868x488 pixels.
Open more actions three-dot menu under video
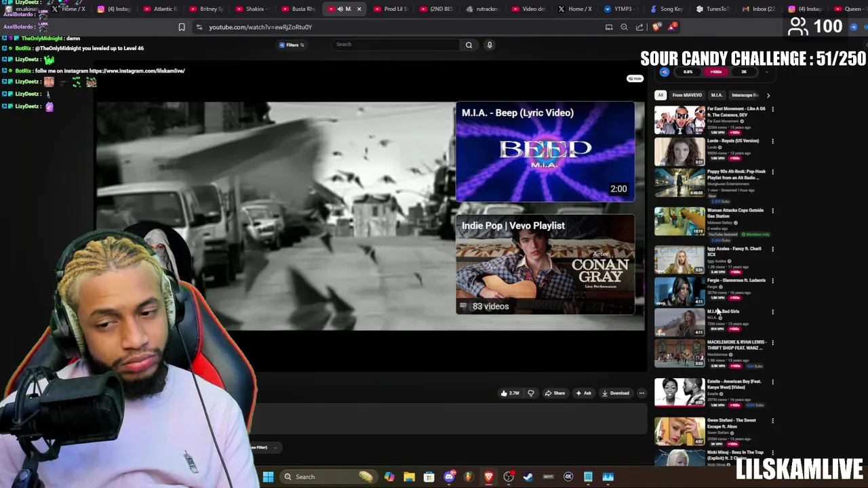pyautogui.click(x=642, y=393)
